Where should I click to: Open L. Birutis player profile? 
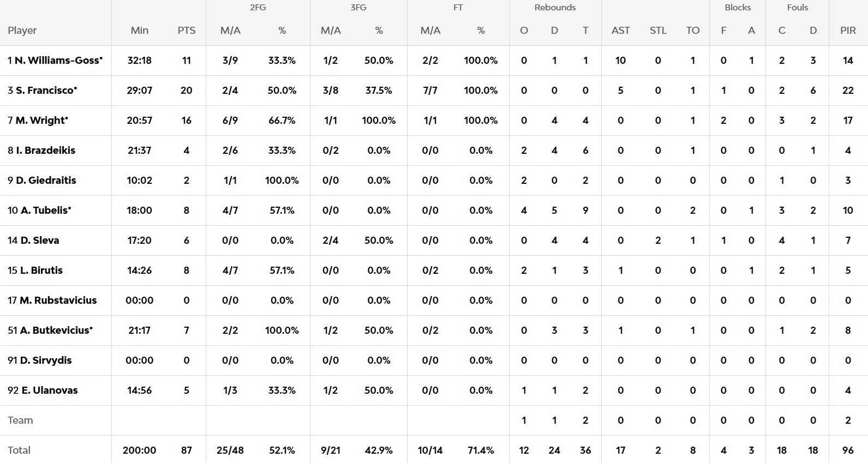click(x=41, y=270)
